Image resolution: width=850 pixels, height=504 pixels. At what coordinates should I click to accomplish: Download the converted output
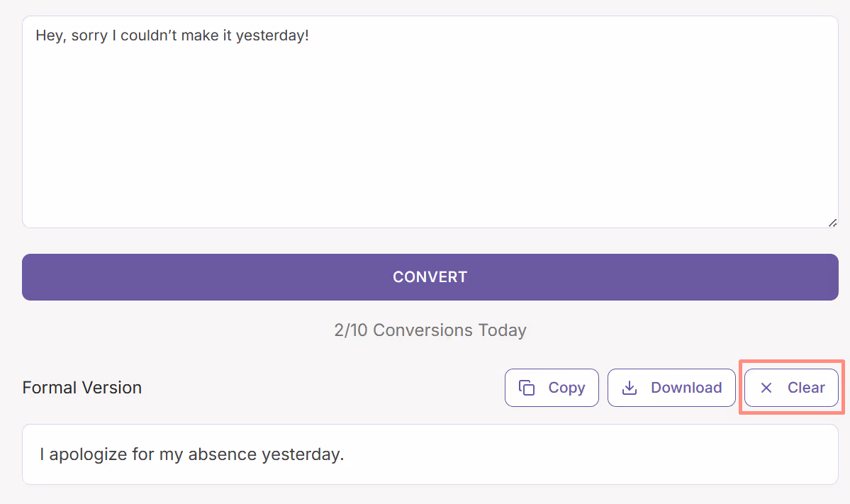(x=671, y=387)
